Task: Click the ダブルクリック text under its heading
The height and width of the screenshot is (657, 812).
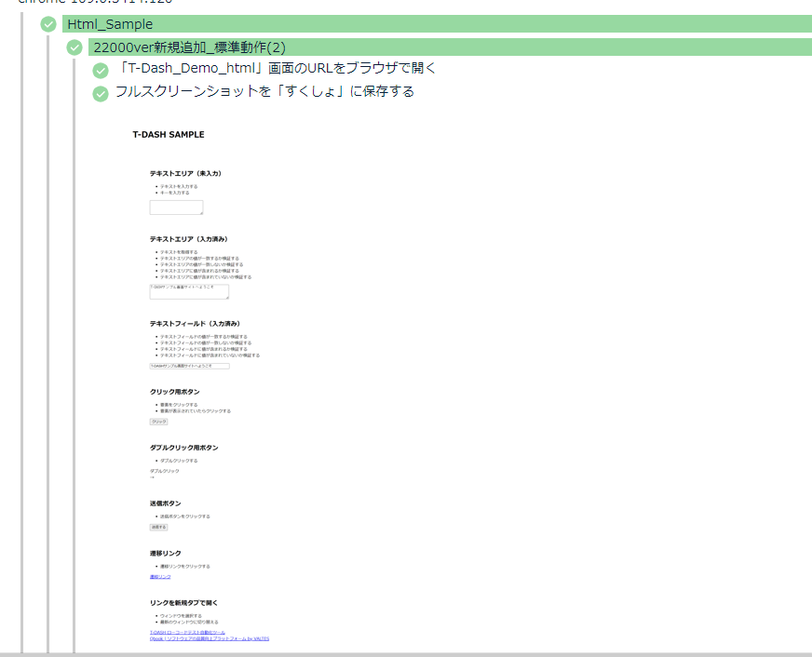Action: (165, 471)
